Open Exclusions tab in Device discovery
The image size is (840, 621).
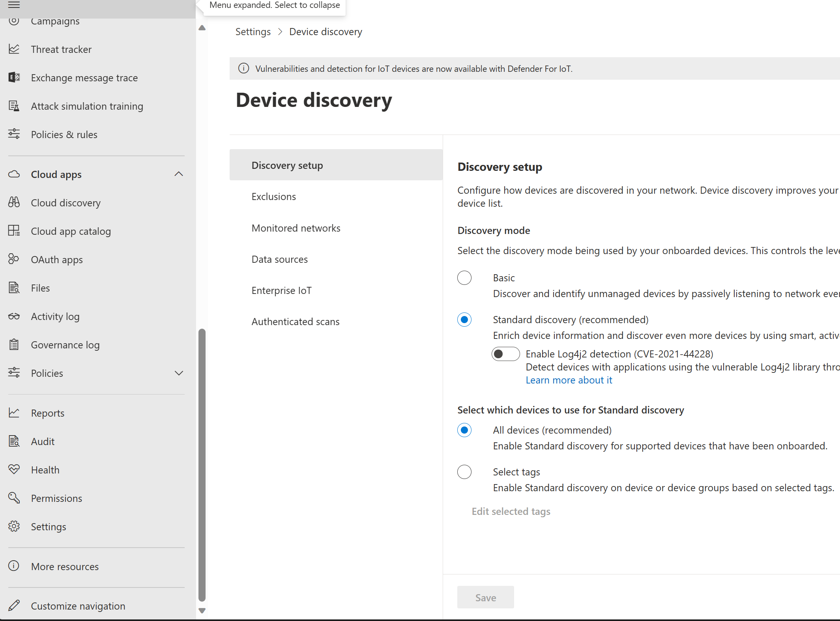point(274,196)
